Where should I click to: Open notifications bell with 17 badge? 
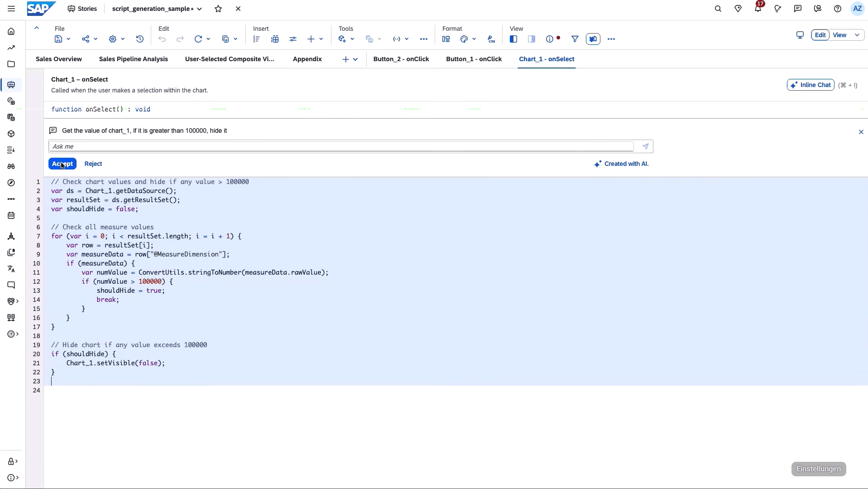[x=758, y=8]
